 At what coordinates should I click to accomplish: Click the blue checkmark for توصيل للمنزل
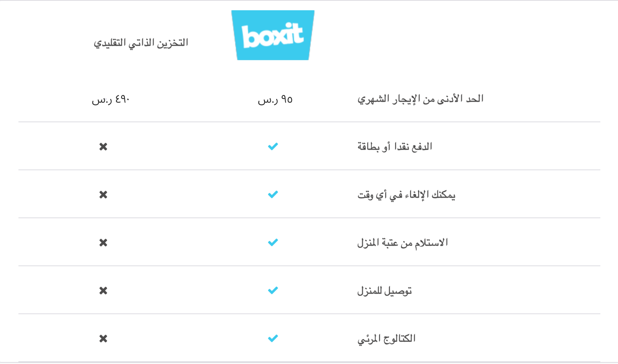click(273, 290)
